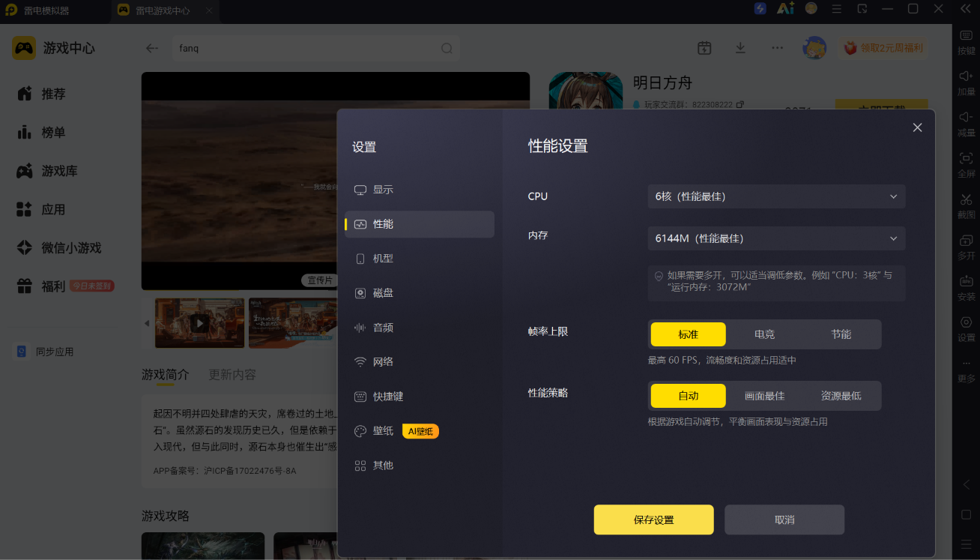This screenshot has width=980, height=560.
Task: Open the 网络 settings section
Action: click(420, 362)
